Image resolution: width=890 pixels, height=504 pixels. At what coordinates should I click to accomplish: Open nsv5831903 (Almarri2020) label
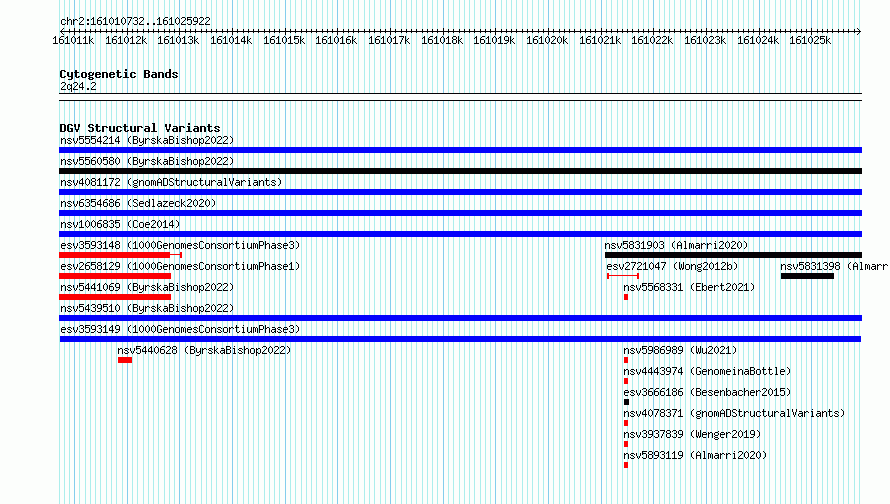(x=676, y=245)
